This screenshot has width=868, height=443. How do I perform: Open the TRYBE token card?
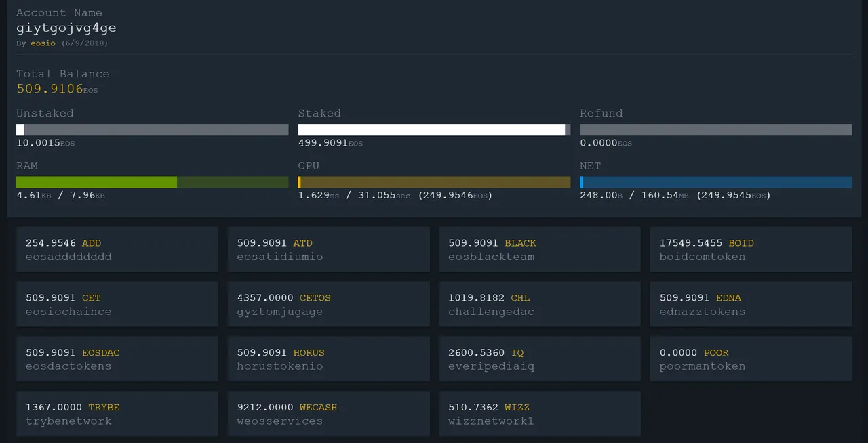(x=117, y=414)
